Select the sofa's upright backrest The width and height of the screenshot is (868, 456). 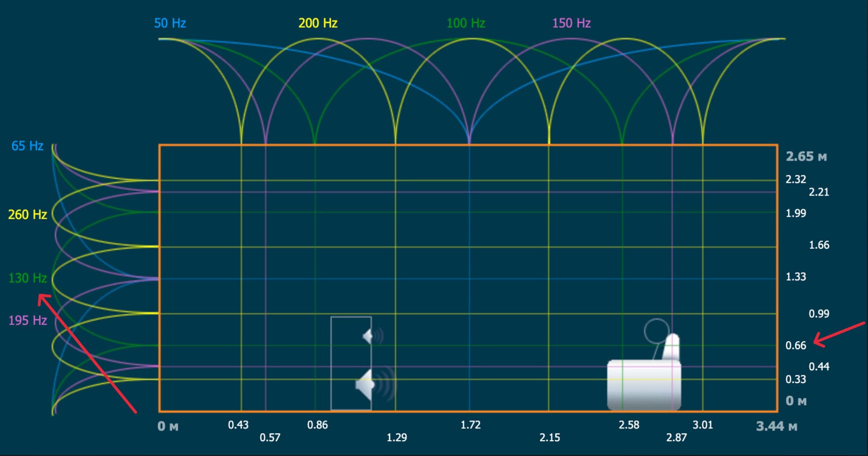[x=672, y=347]
